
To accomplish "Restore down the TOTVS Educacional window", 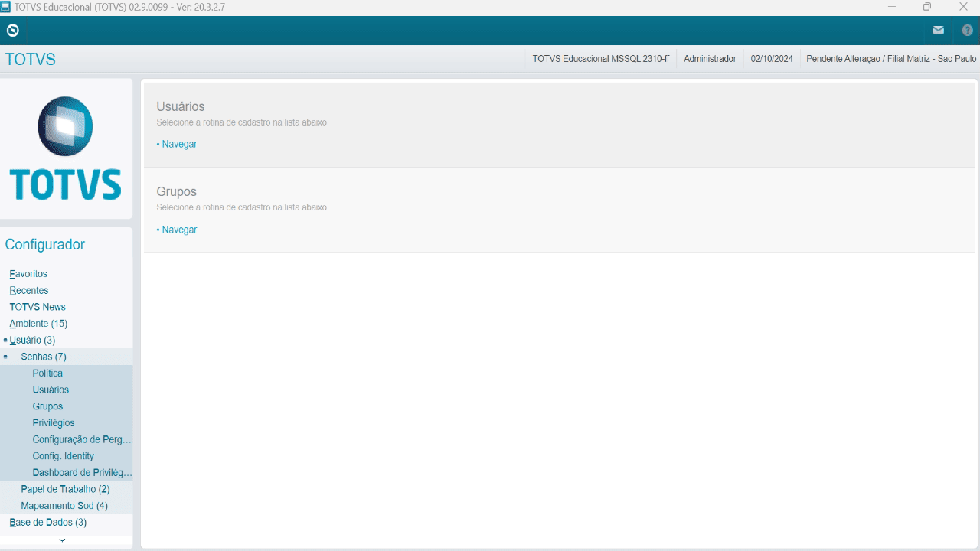I will [927, 7].
